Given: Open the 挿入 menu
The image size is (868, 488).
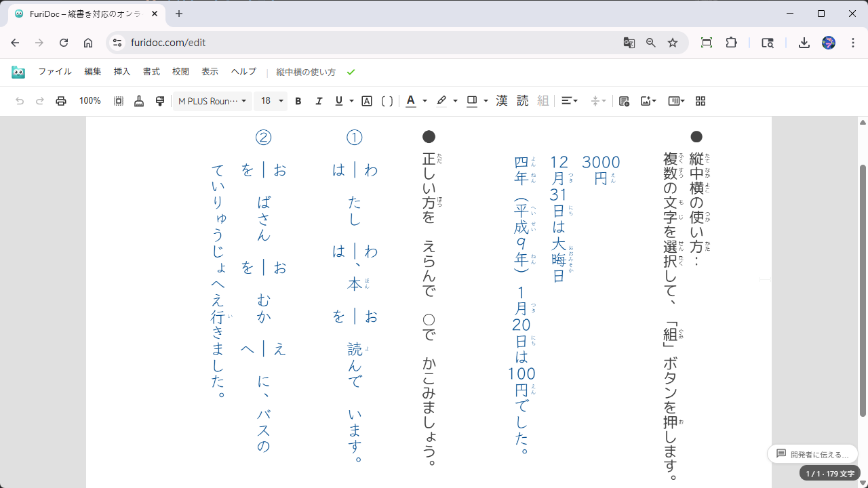Looking at the screenshot, I should 121,71.
